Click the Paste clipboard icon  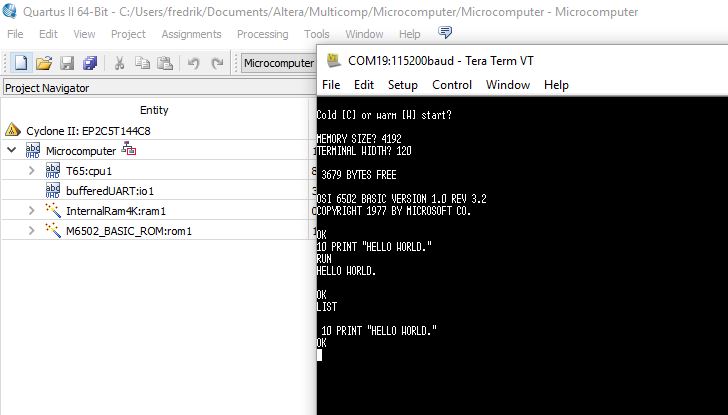tap(165, 63)
